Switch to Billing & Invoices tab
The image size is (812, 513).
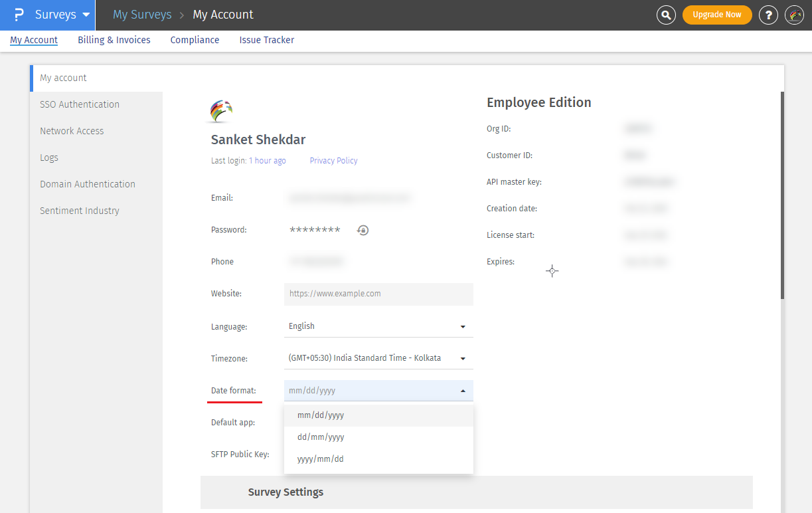click(x=114, y=40)
